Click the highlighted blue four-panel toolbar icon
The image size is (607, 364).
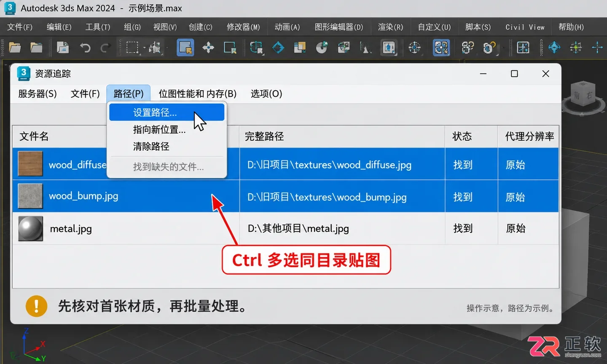coord(441,48)
